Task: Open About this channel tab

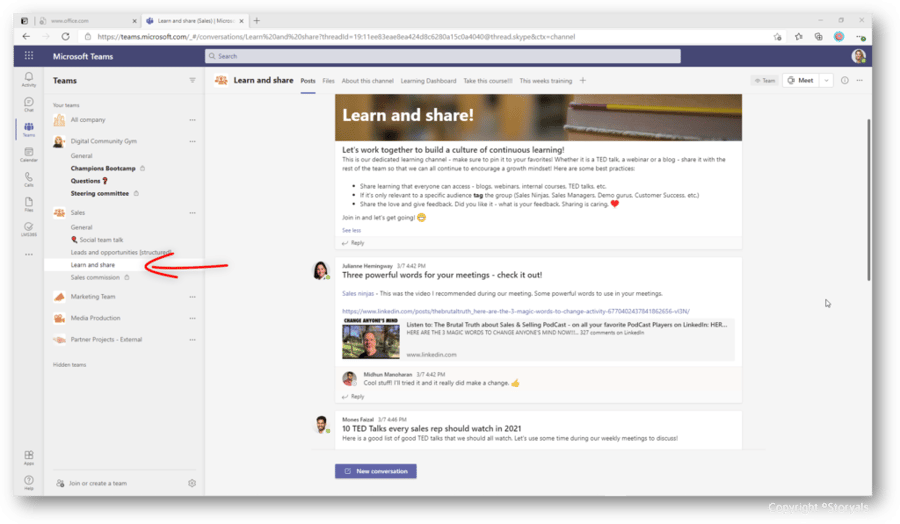Action: click(x=367, y=81)
